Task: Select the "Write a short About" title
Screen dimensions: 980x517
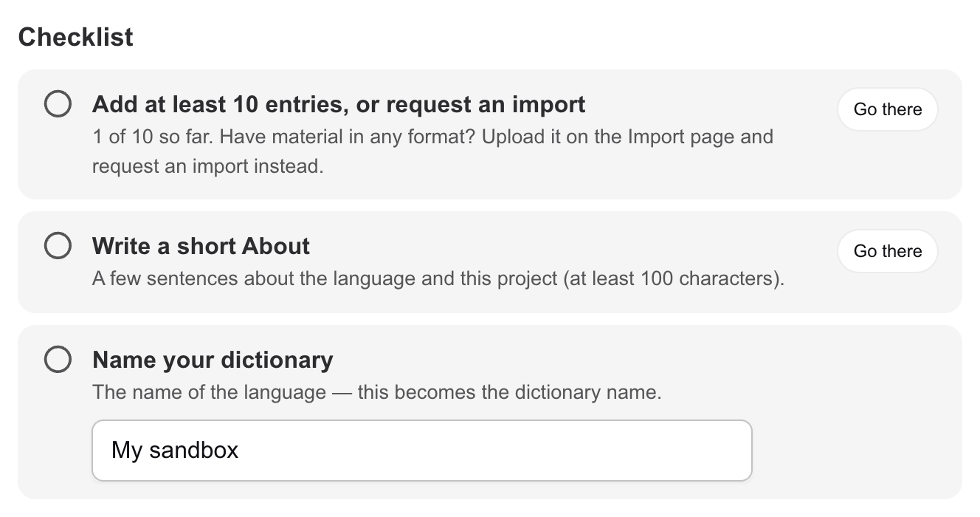Action: [x=201, y=246]
